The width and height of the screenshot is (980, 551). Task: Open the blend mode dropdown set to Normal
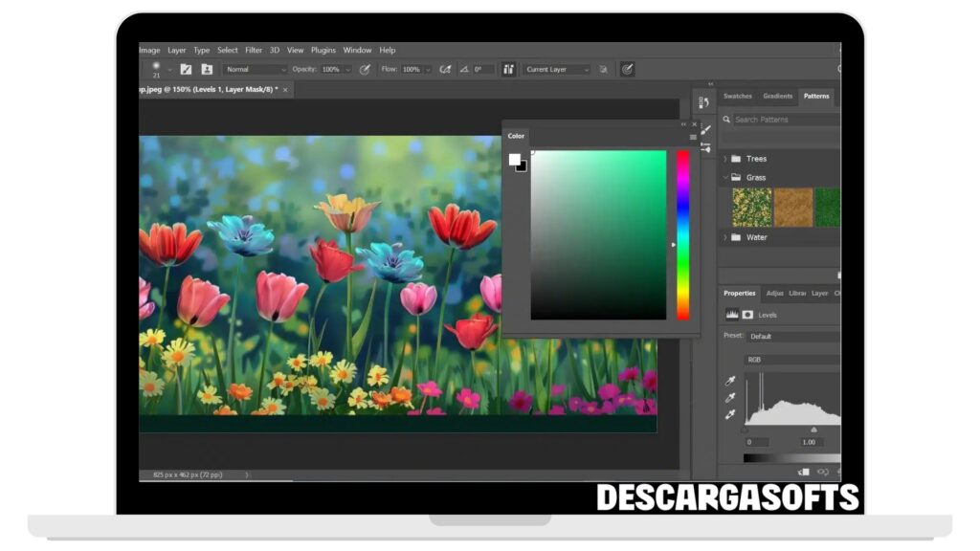coord(255,69)
